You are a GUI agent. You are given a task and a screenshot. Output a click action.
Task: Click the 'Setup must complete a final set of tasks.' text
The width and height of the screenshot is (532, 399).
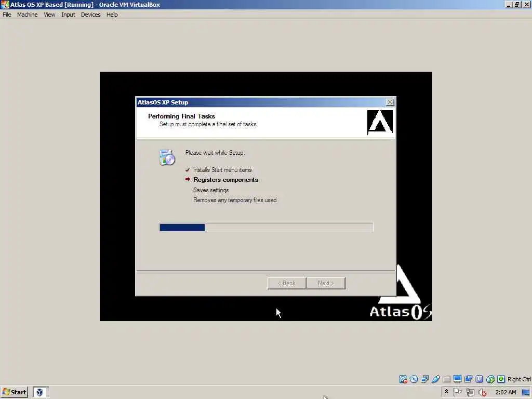click(209, 124)
